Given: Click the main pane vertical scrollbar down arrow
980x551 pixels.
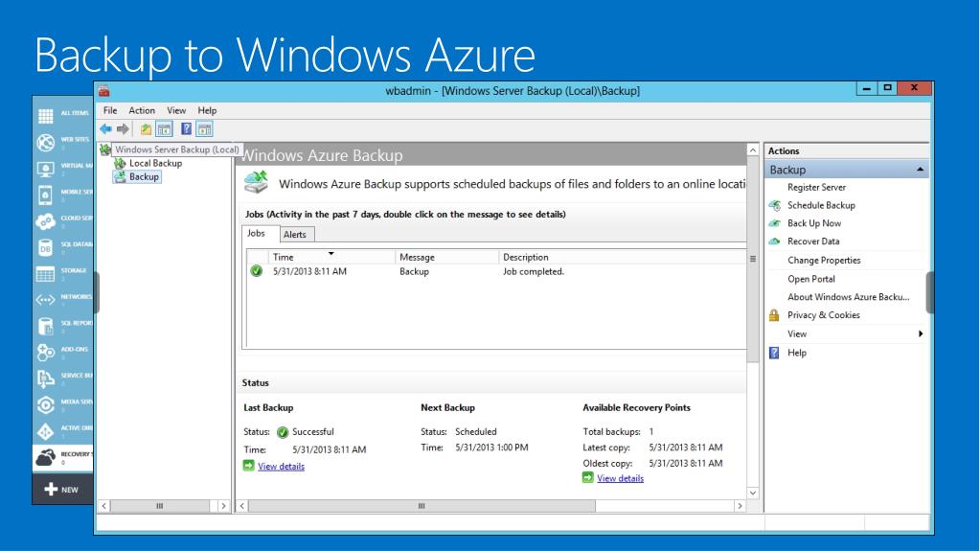Looking at the screenshot, I should click(753, 493).
